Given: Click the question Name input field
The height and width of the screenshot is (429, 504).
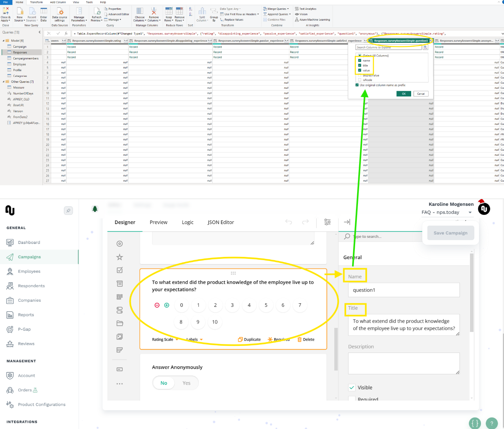Looking at the screenshot, I should [404, 290].
